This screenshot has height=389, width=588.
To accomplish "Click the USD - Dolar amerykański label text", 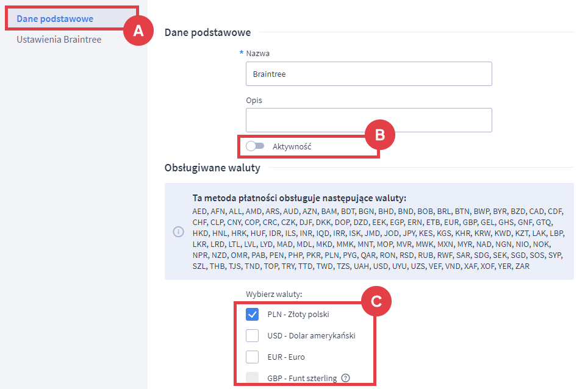I will tap(311, 335).
